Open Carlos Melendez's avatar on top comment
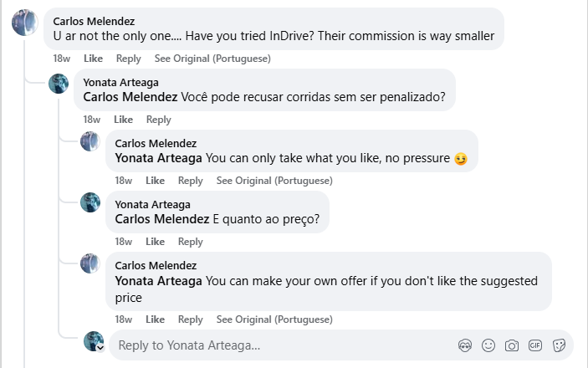This screenshot has width=588, height=368. click(25, 23)
